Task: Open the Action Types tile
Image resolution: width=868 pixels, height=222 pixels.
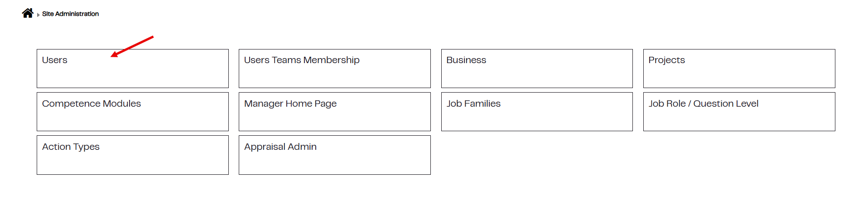Action: pyautogui.click(x=132, y=155)
